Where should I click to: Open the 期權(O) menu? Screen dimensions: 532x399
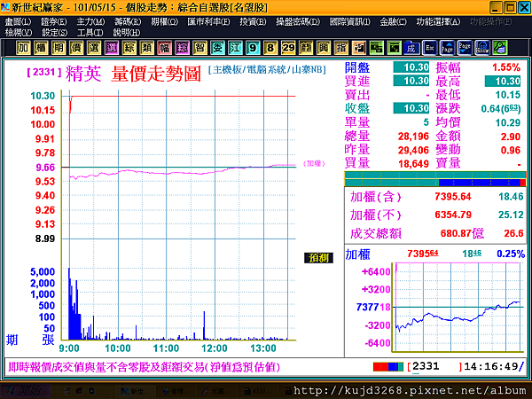click(x=164, y=21)
